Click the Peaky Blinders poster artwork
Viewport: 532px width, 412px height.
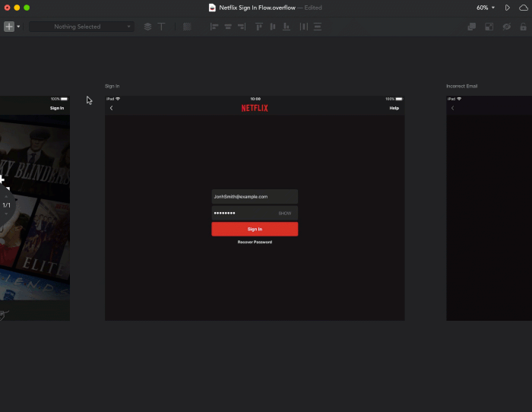click(35, 156)
